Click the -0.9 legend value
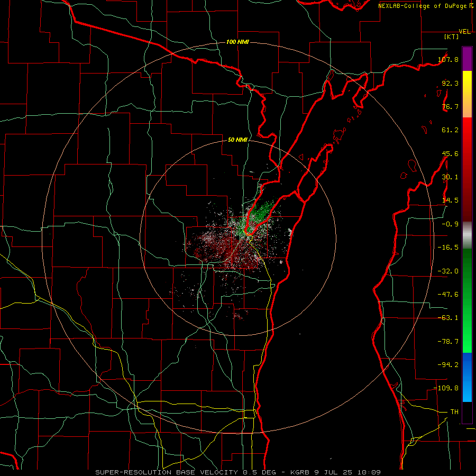 [450, 224]
